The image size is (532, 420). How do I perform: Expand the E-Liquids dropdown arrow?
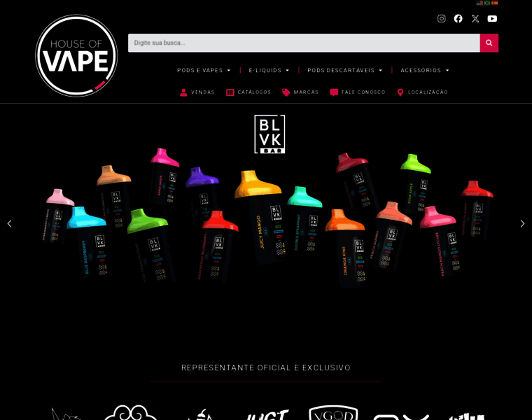coord(288,70)
